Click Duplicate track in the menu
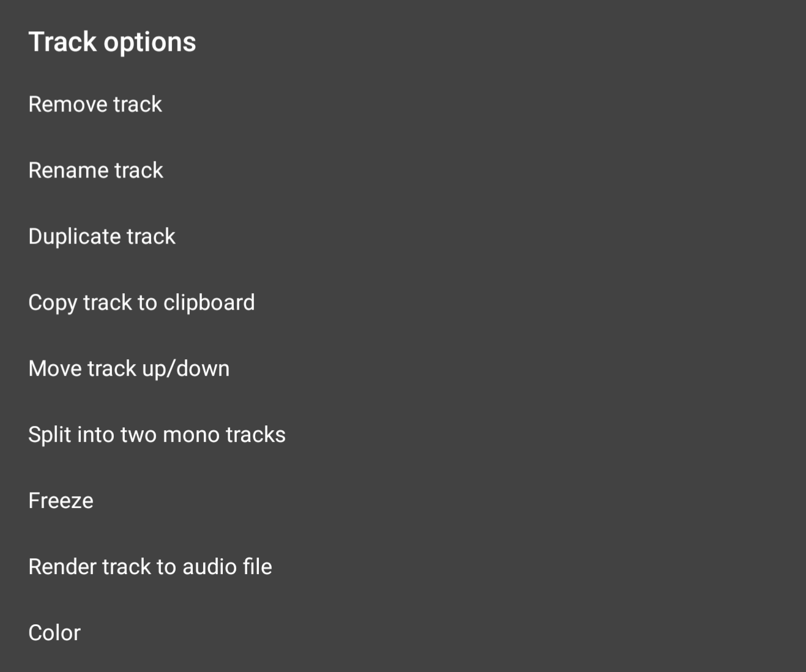 pyautogui.click(x=102, y=236)
